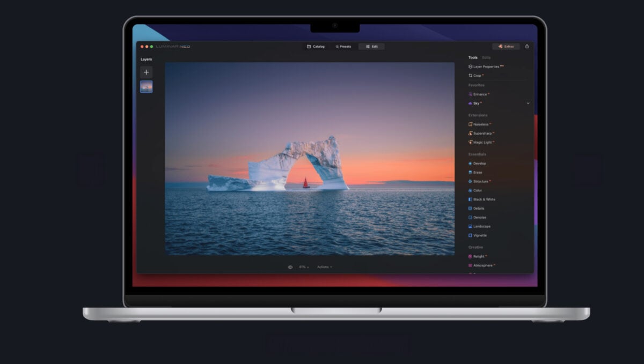The image size is (644, 364).
Task: Open the Noiseless extension
Action: coord(480,124)
